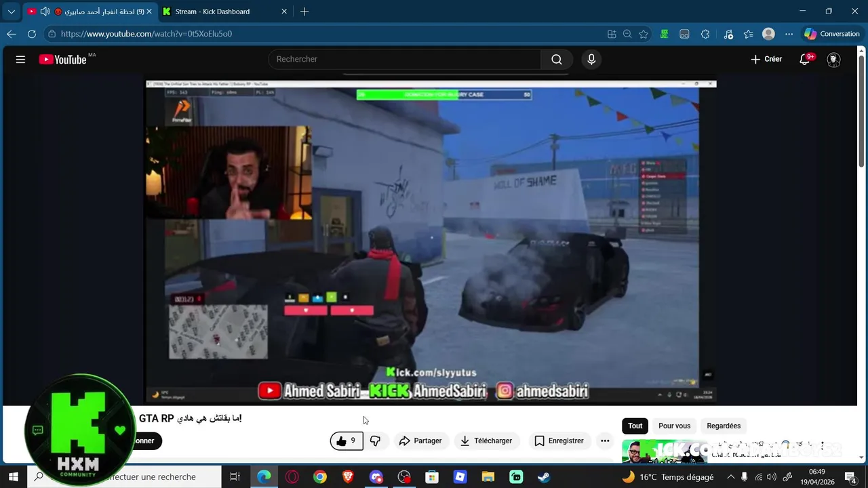
Task: Open the green Kick extension icon
Action: 665,34
